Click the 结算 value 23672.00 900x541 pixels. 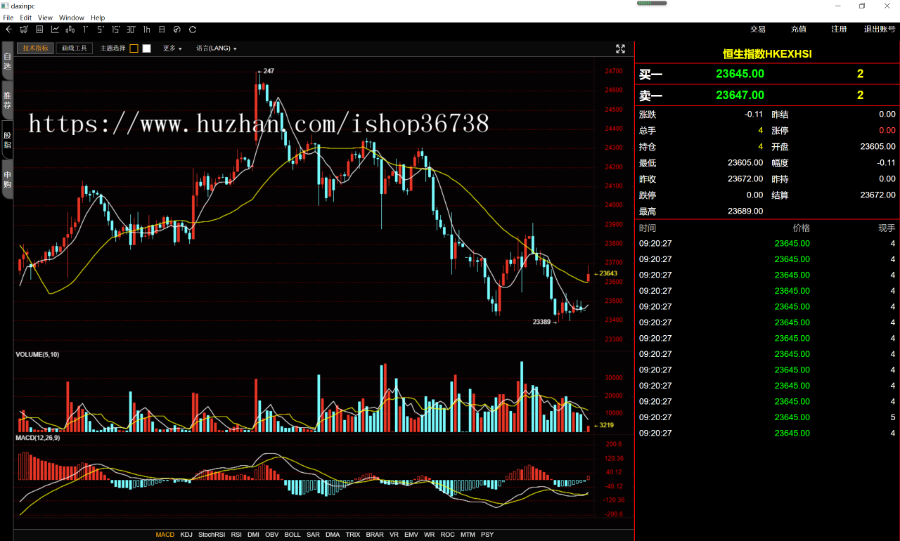click(x=878, y=195)
